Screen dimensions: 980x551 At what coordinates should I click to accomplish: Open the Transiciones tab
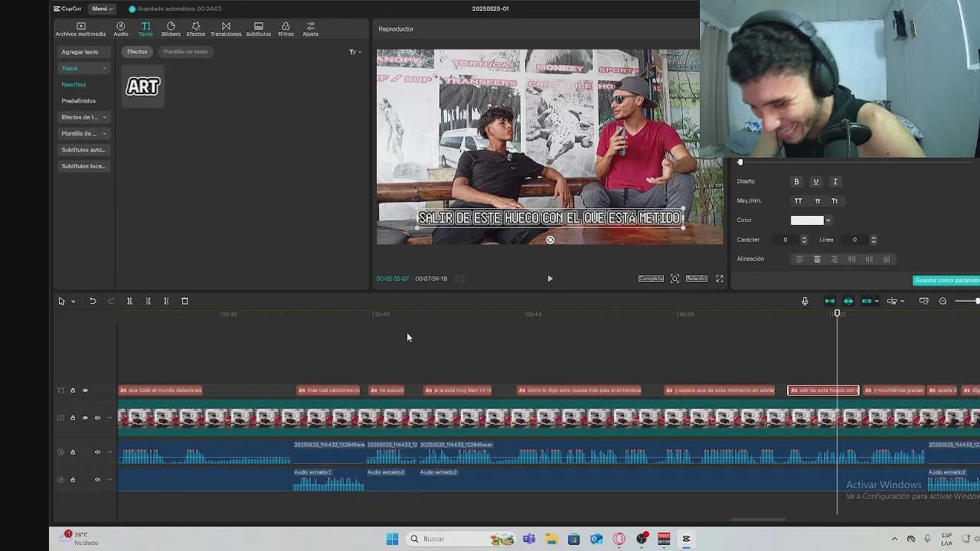click(x=226, y=29)
